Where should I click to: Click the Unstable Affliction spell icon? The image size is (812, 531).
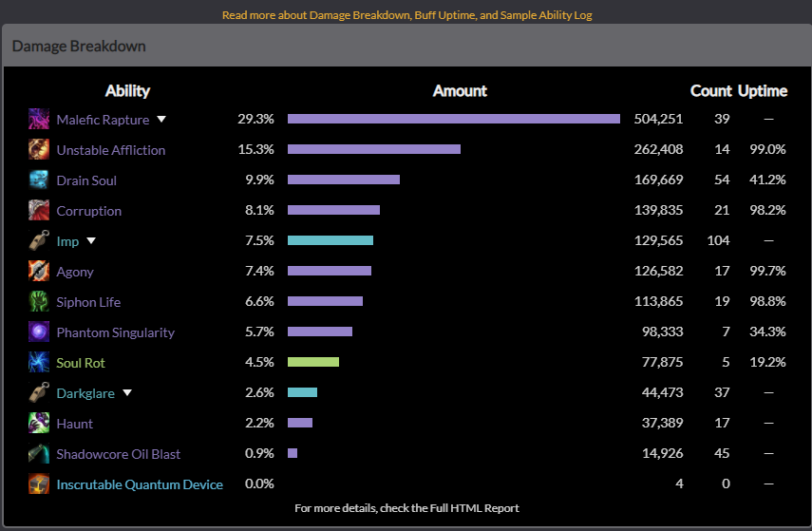(x=39, y=150)
